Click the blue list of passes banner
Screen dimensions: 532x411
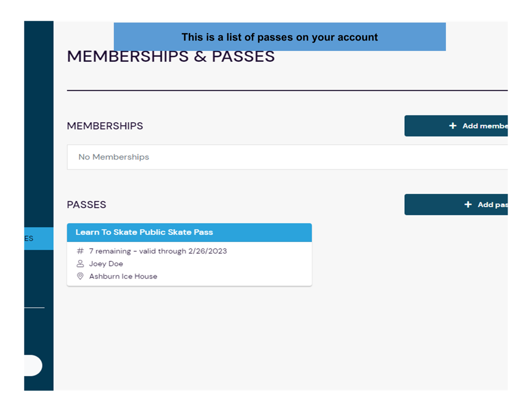(280, 37)
